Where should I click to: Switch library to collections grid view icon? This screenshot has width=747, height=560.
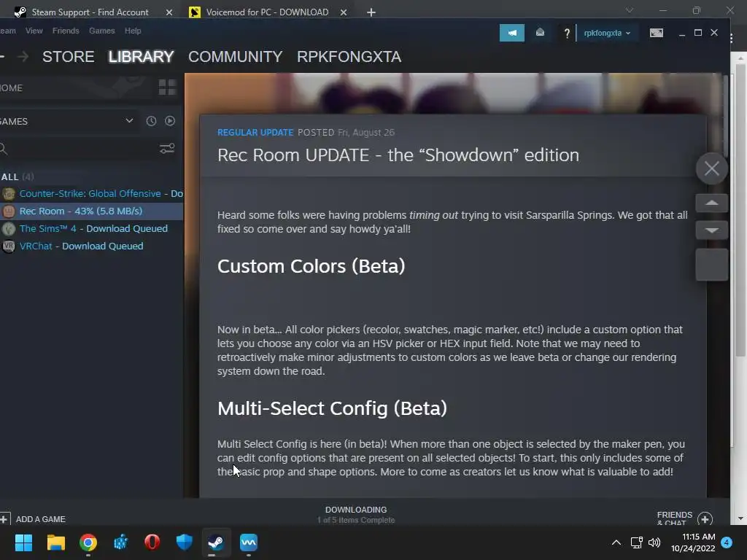(x=167, y=87)
